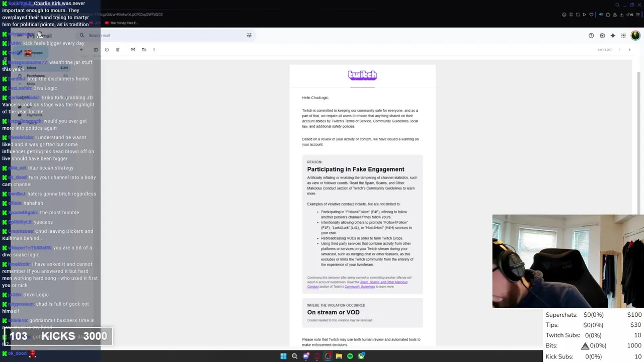Screen dimensions: 644x362
Task: Delete the open email
Action: click(118, 50)
